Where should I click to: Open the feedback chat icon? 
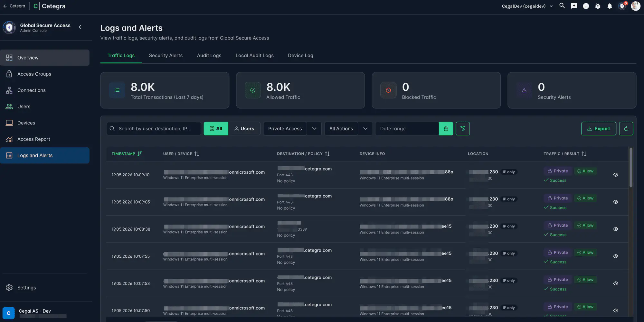coord(574,6)
